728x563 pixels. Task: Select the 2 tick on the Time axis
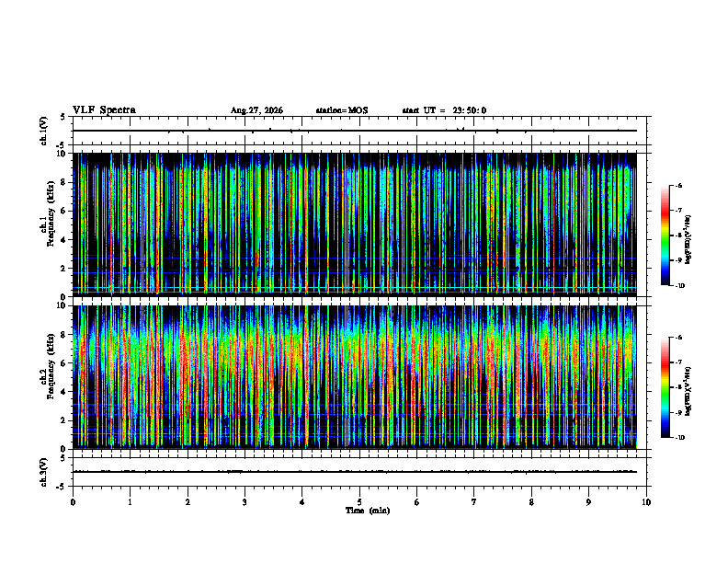(188, 502)
